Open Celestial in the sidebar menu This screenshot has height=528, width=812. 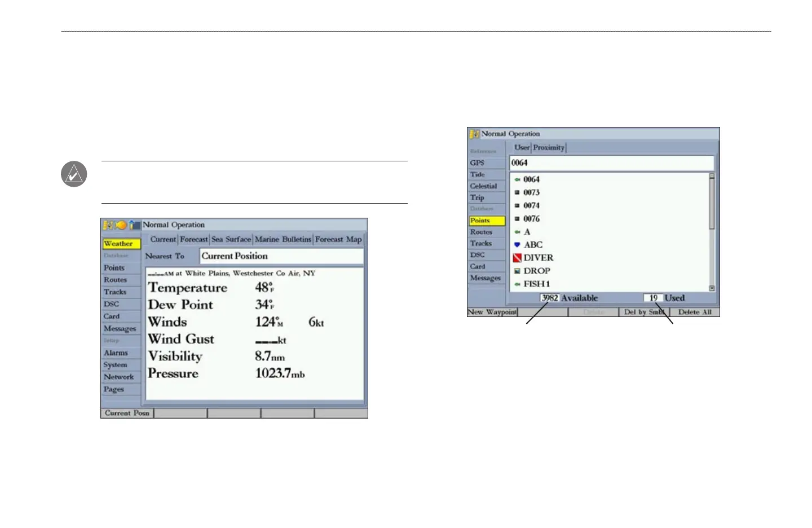[487, 186]
